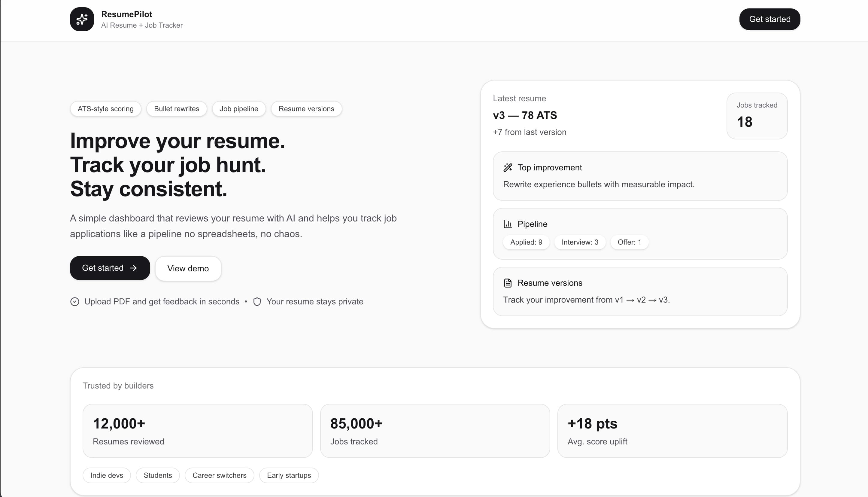Click the Early startups audience tag

tap(289, 475)
